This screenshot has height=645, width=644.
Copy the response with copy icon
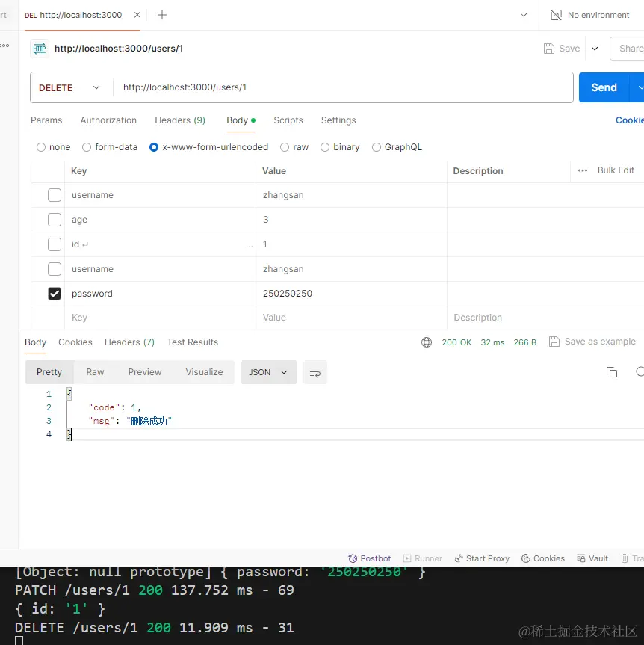tap(612, 372)
